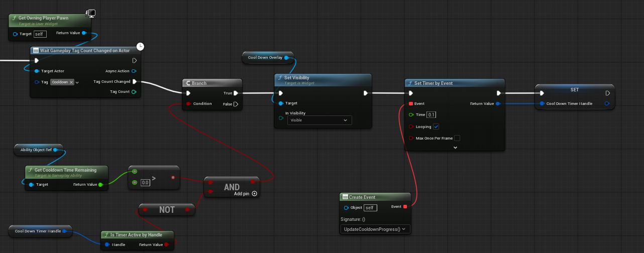Expand Set Timer by Event advanced pins chevron
The height and width of the screenshot is (253, 644).
[455, 148]
